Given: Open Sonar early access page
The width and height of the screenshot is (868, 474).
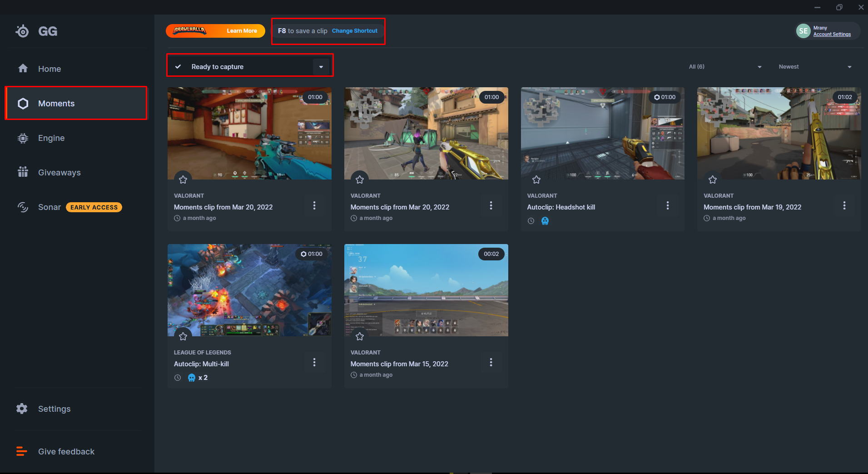Looking at the screenshot, I should [76, 207].
